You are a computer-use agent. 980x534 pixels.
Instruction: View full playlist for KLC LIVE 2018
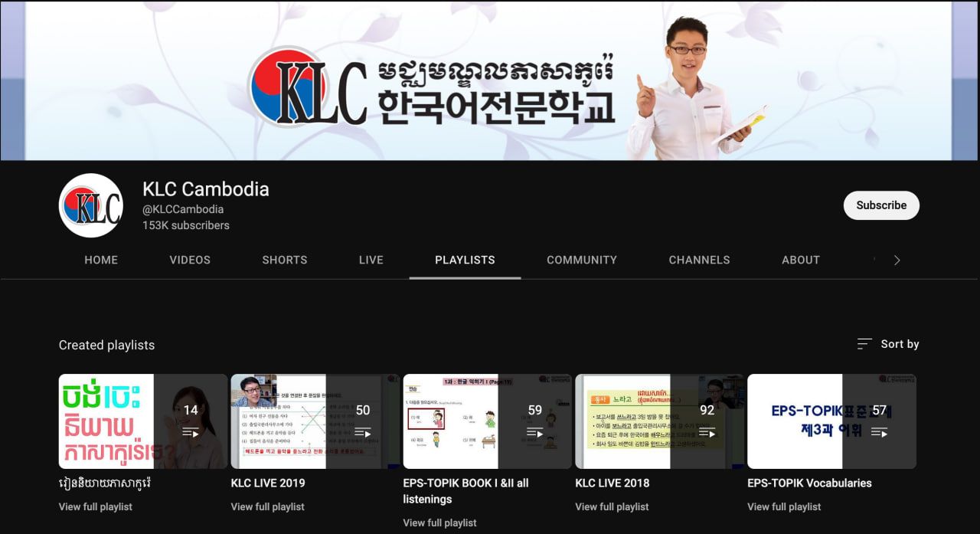click(612, 506)
